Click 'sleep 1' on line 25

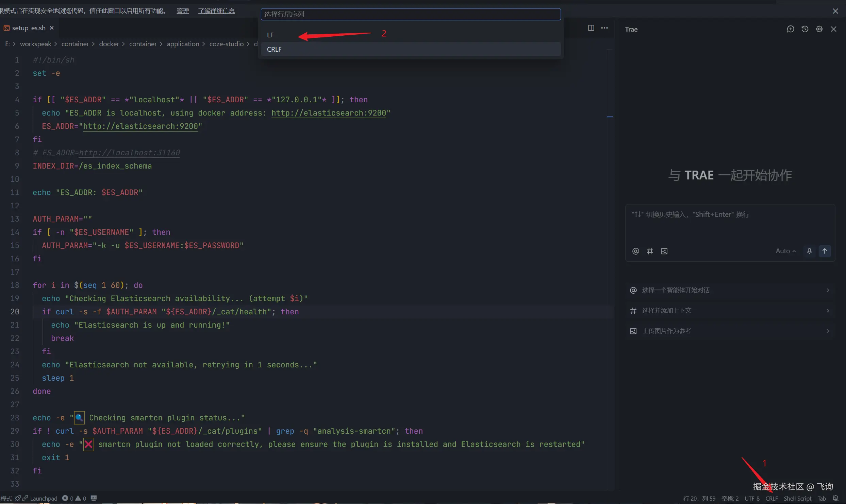click(x=58, y=378)
